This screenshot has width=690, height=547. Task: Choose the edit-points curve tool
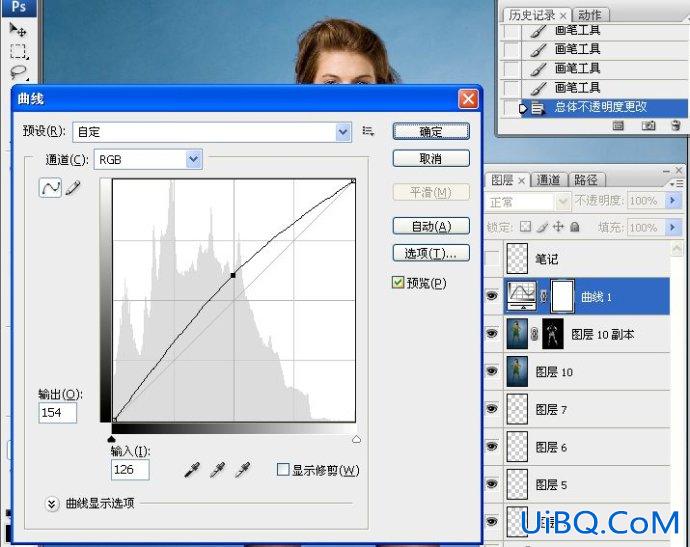click(50, 188)
